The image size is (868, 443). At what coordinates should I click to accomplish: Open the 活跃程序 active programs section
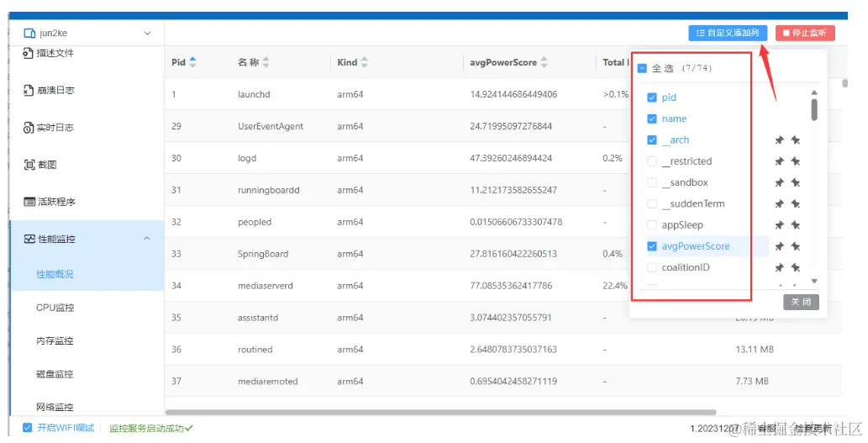point(50,202)
